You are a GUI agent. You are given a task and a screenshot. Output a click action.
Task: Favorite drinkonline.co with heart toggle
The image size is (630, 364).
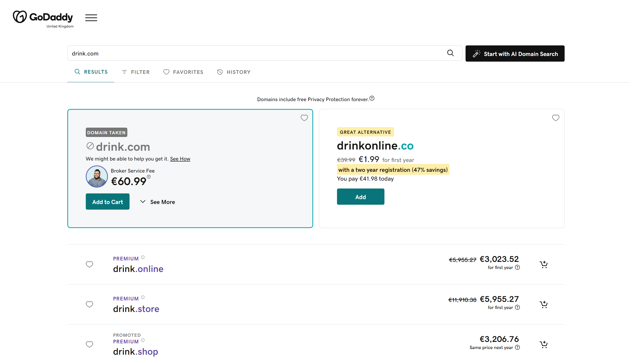point(556,118)
